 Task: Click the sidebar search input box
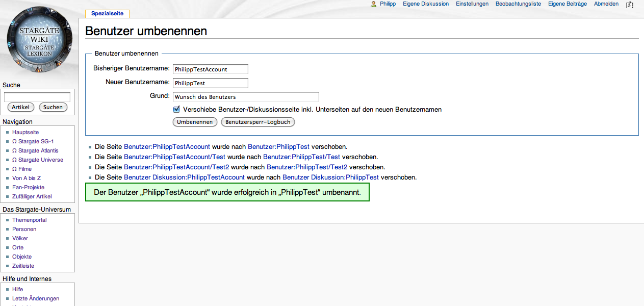[37, 97]
